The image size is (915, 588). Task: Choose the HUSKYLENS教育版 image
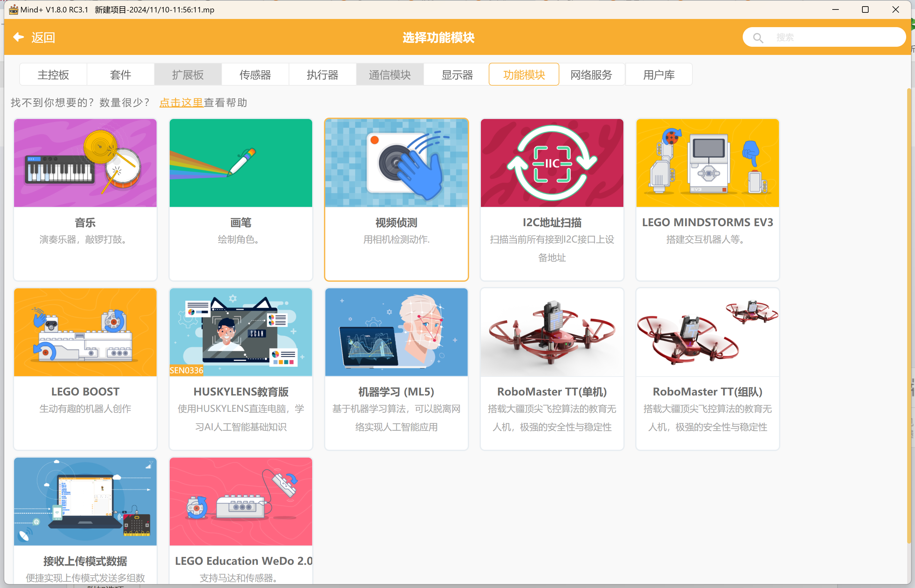[241, 332]
